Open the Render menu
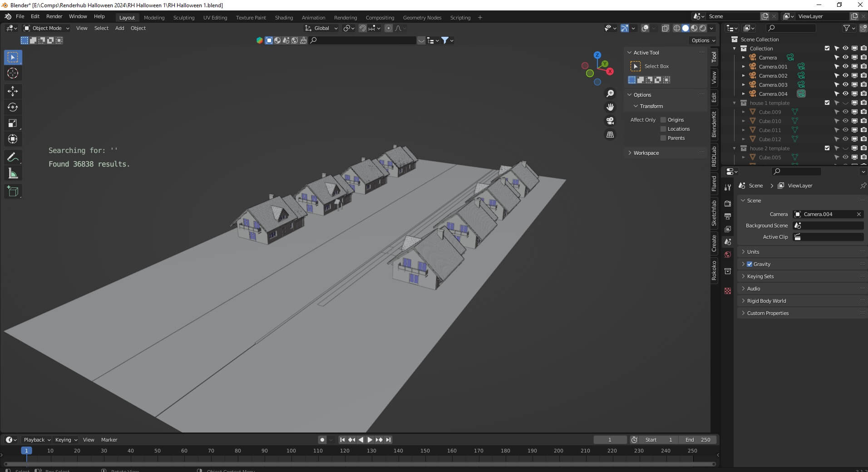Viewport: 868px width, 472px height. coord(54,16)
